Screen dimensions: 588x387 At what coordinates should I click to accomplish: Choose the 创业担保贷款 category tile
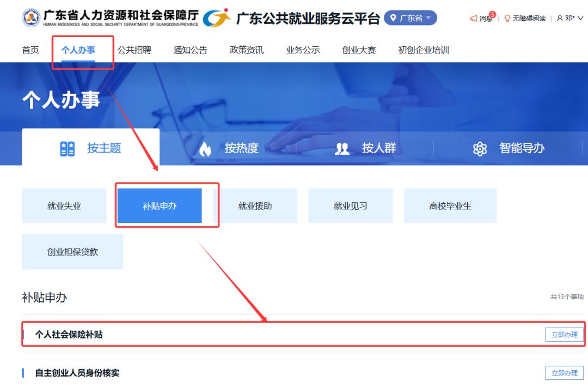pos(72,252)
